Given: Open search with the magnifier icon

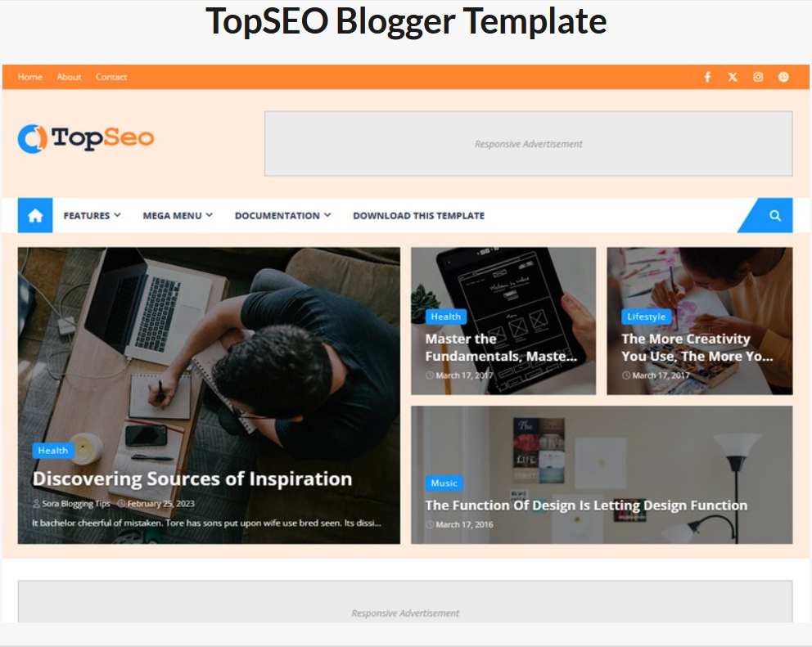Looking at the screenshot, I should click(774, 215).
